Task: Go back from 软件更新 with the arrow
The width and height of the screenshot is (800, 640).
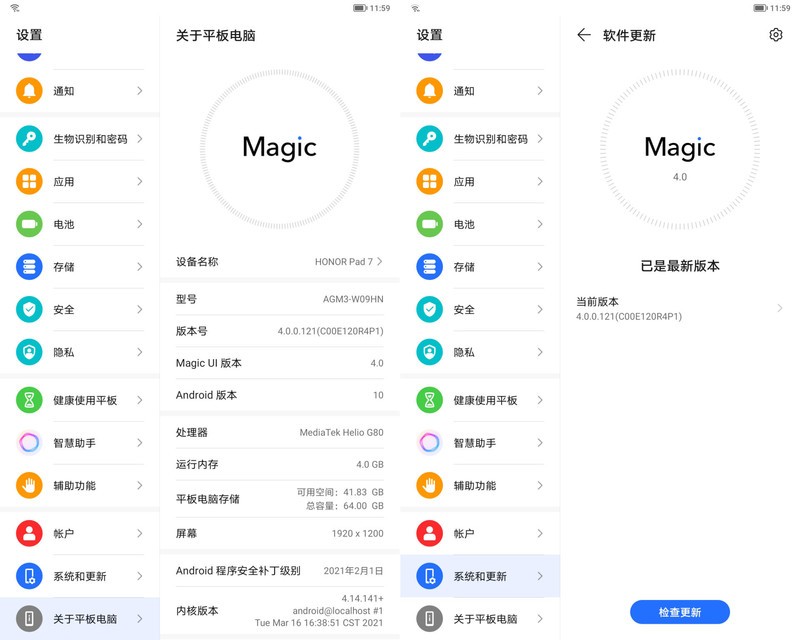Action: coord(583,34)
